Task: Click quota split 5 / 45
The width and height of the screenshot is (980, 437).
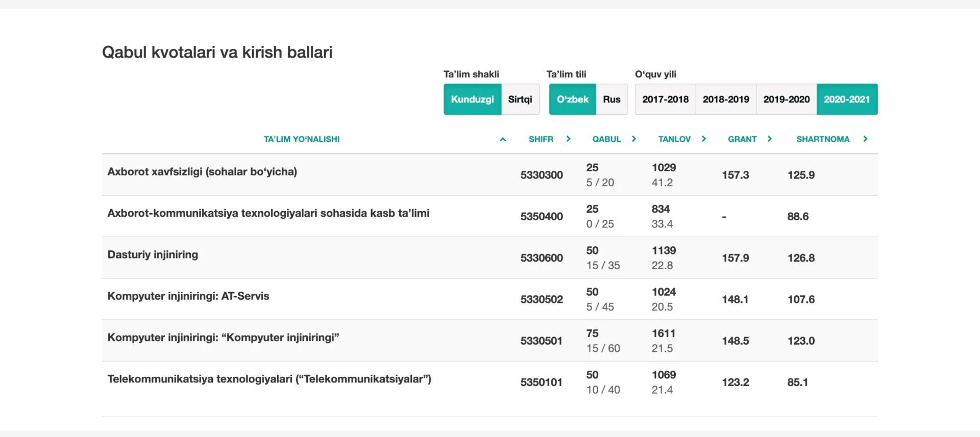Action: (600, 307)
